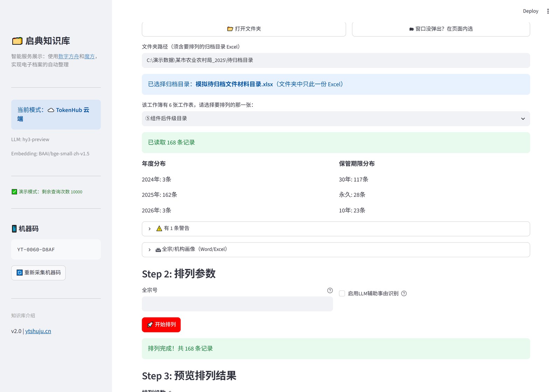
Task: Click the LLM: hy3-preview label
Action: [30, 140]
